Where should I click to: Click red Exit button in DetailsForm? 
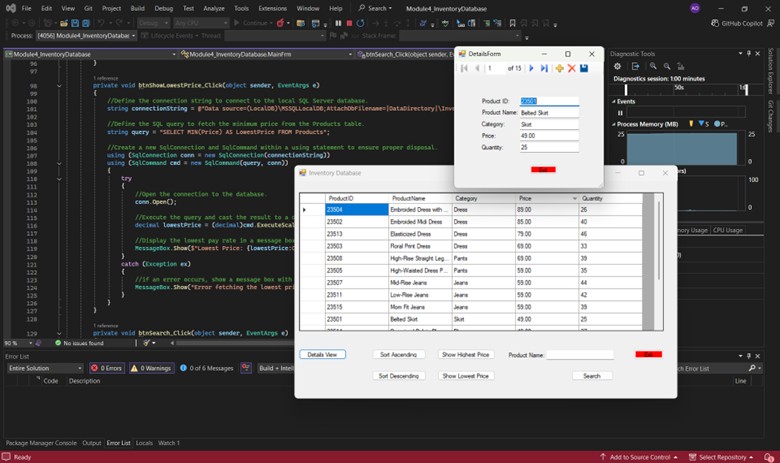click(543, 170)
